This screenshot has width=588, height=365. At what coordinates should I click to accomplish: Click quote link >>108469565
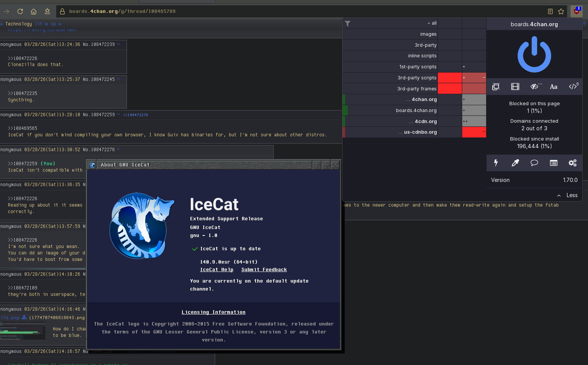click(x=22, y=128)
